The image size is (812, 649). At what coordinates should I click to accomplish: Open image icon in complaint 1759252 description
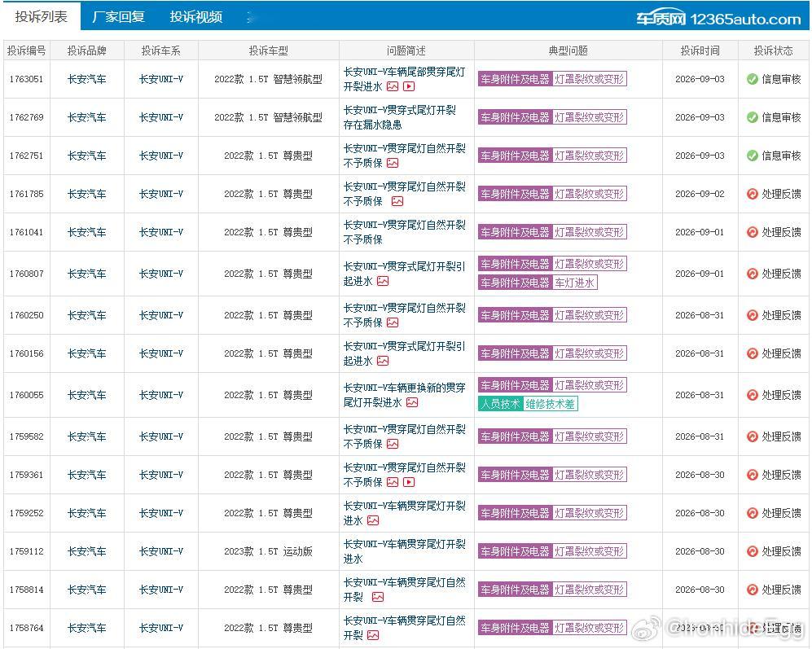pyautogui.click(x=373, y=520)
